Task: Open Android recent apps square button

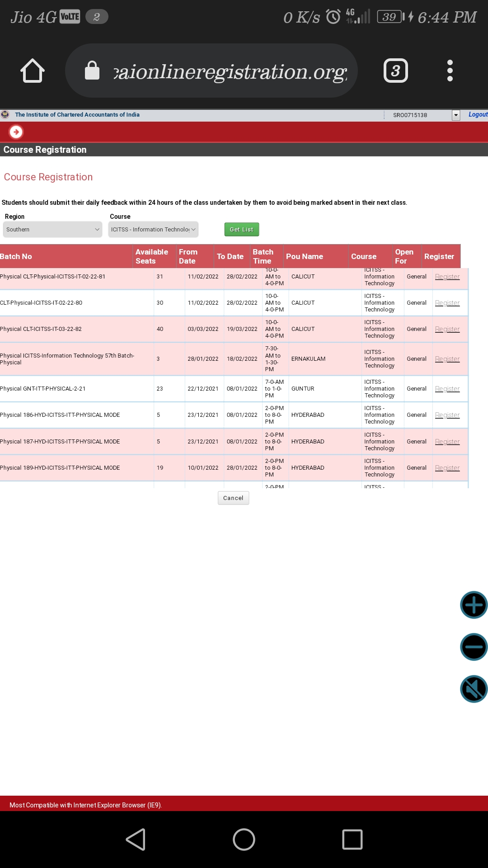Action: 352,840
